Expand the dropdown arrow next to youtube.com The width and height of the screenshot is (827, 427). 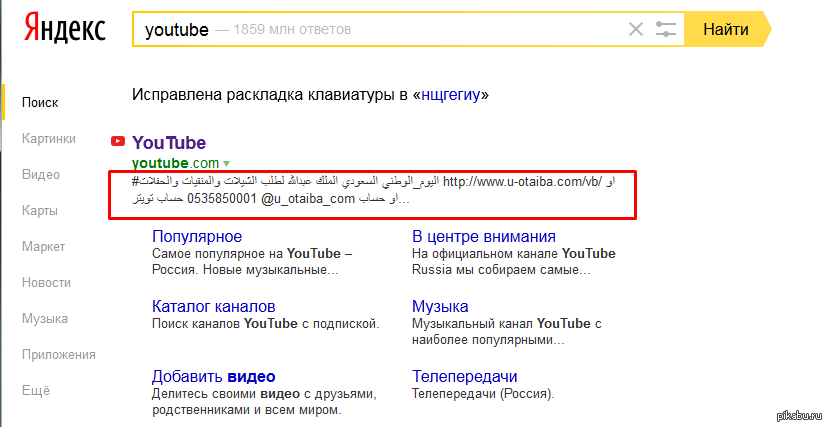click(227, 164)
